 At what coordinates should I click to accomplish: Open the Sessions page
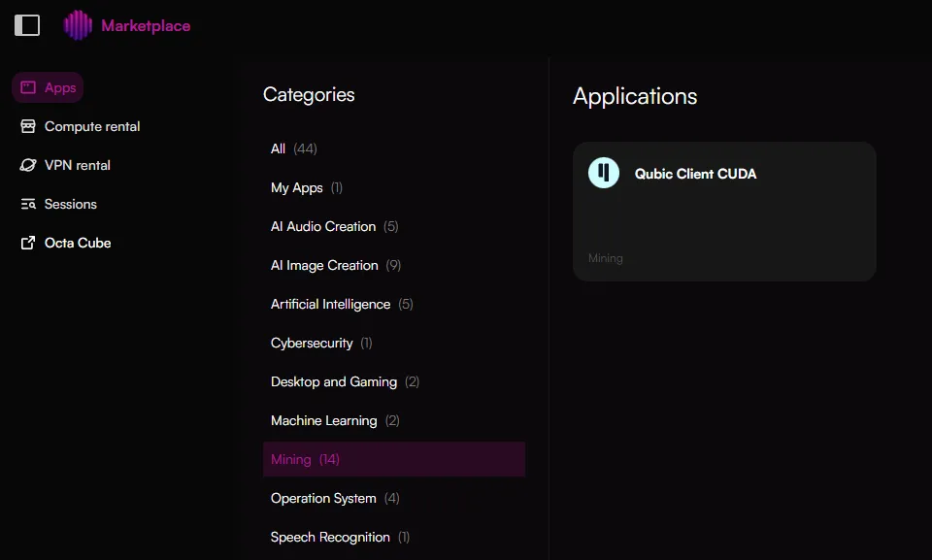point(58,204)
